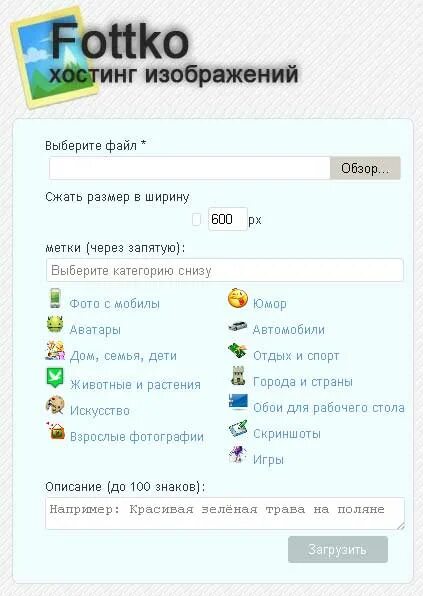Enable the resize width checkbox
Image resolution: width=423 pixels, height=596 pixels.
[x=196, y=219]
